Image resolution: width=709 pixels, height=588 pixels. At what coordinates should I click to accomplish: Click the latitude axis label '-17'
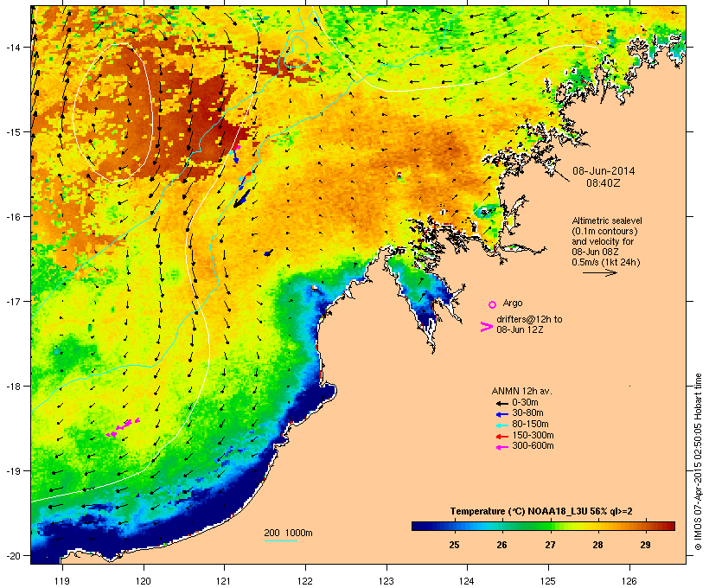12,301
